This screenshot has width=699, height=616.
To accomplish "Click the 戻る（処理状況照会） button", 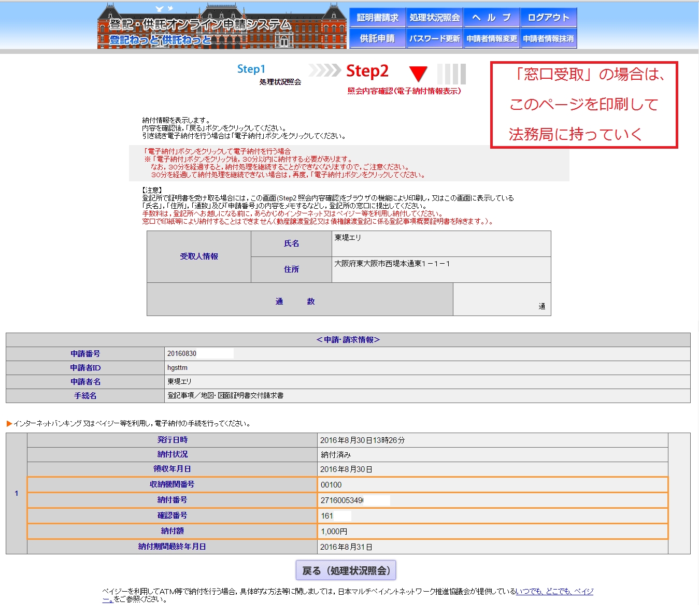I will (x=346, y=570).
